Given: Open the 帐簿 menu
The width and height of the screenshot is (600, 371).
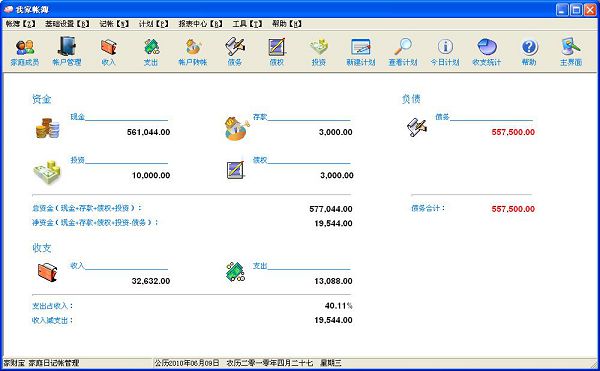Looking at the screenshot, I should click(x=21, y=24).
